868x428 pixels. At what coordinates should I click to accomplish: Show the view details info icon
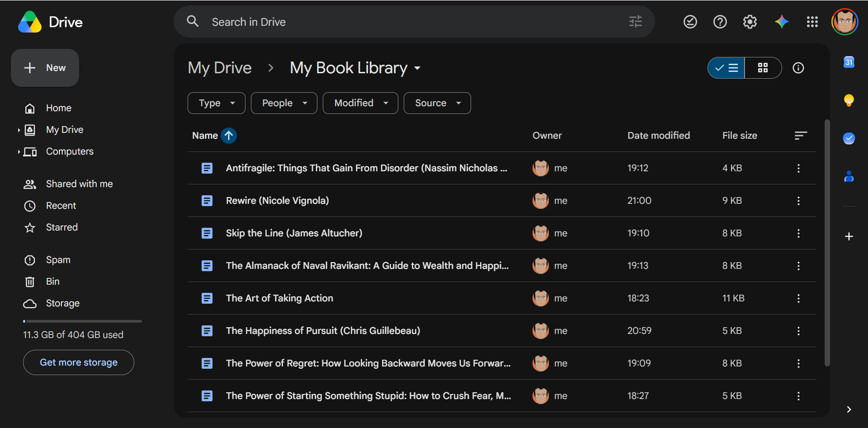coord(799,68)
